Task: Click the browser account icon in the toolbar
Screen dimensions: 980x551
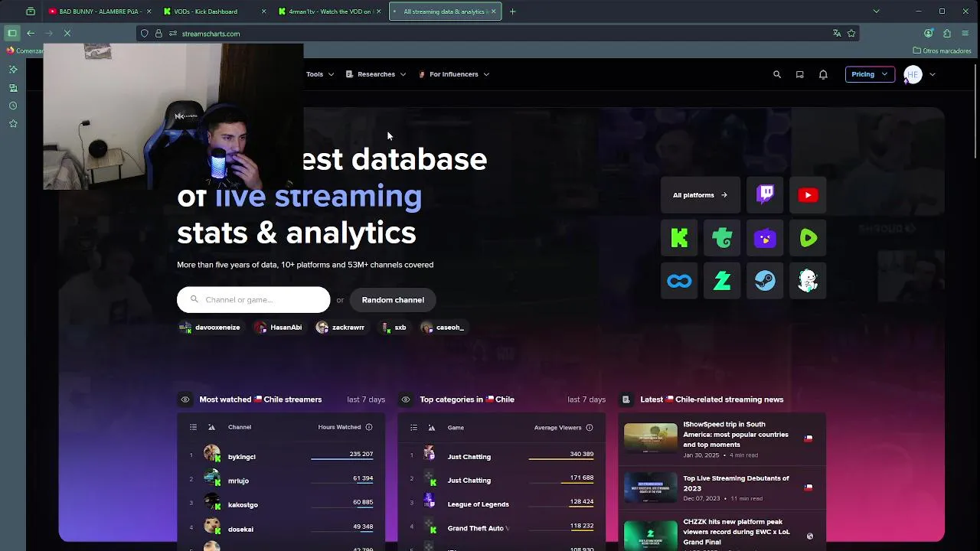Action: click(x=929, y=33)
